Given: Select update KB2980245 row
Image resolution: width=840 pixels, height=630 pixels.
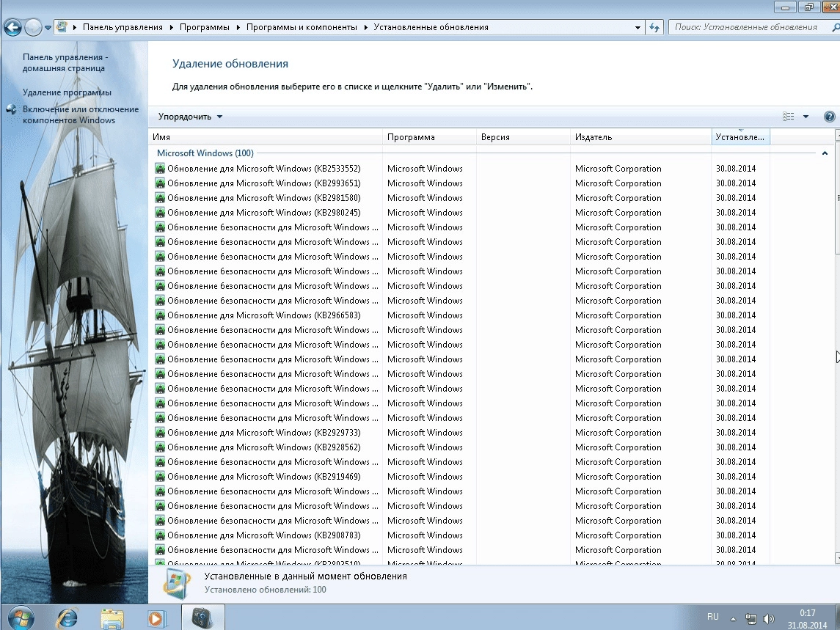Looking at the screenshot, I should click(461, 213).
